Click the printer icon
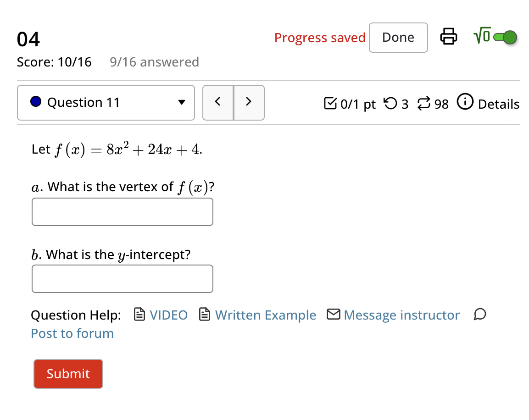This screenshot has width=529, height=420. [x=449, y=37]
